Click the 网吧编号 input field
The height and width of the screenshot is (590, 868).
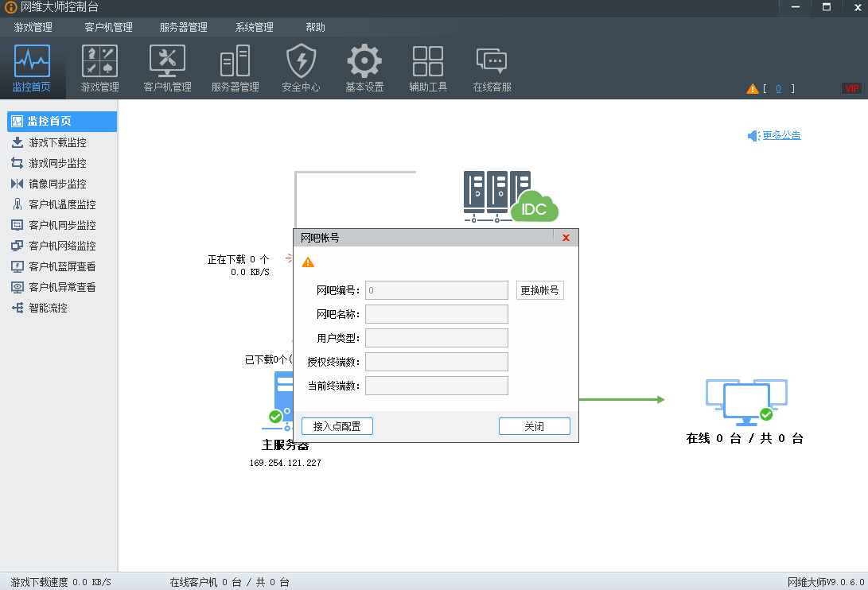click(437, 290)
